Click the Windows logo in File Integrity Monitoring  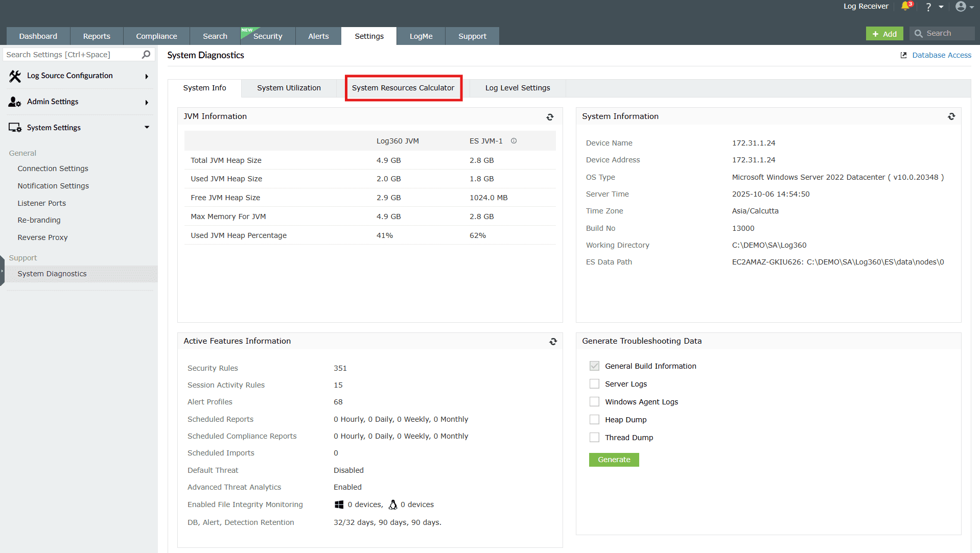tap(339, 504)
